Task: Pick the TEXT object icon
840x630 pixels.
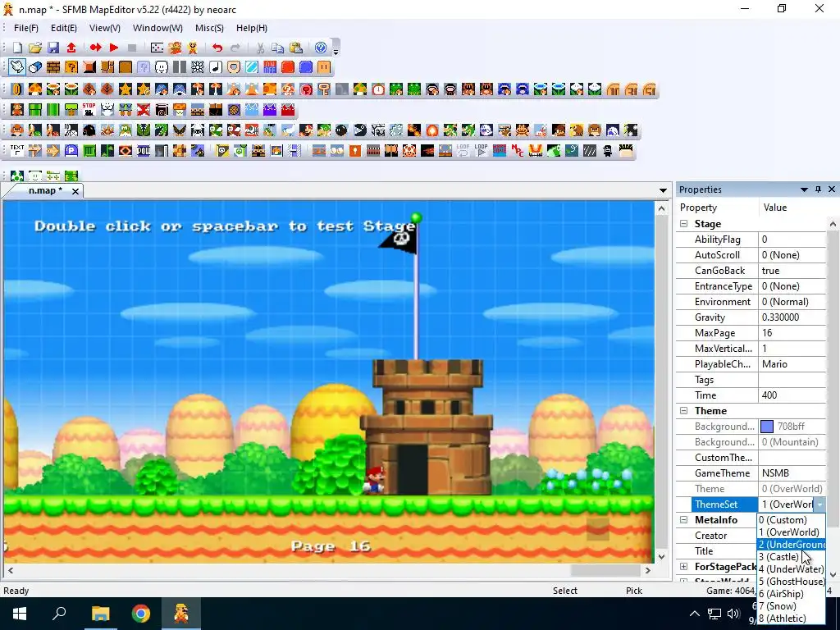Action: (17, 151)
